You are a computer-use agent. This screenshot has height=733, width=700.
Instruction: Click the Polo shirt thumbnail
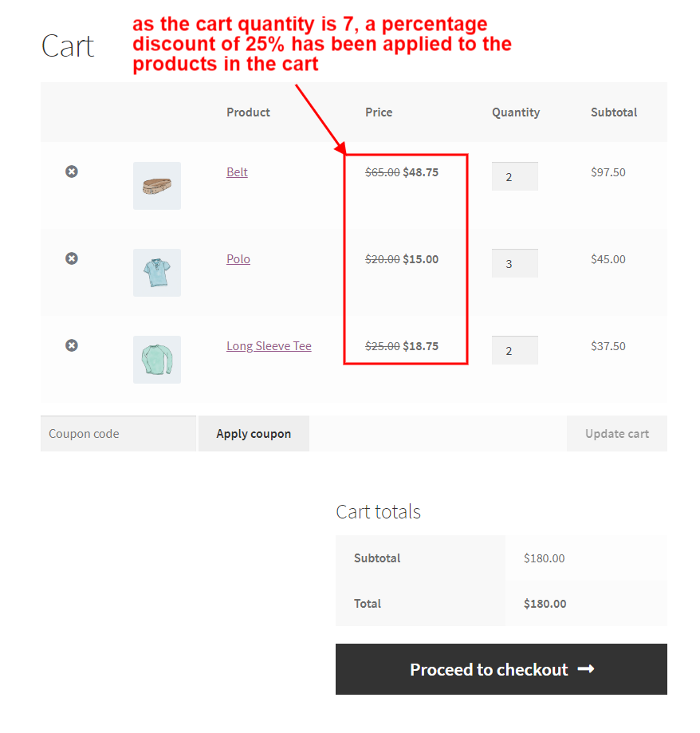(157, 273)
